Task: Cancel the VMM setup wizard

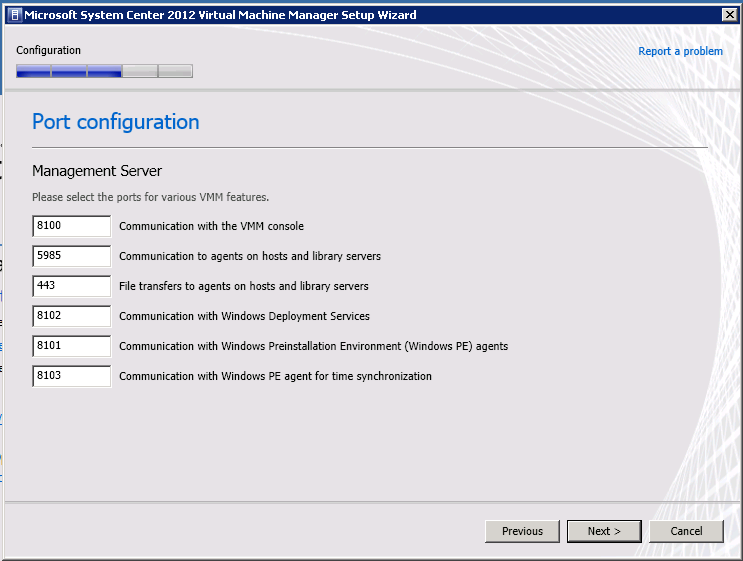Action: coord(686,531)
